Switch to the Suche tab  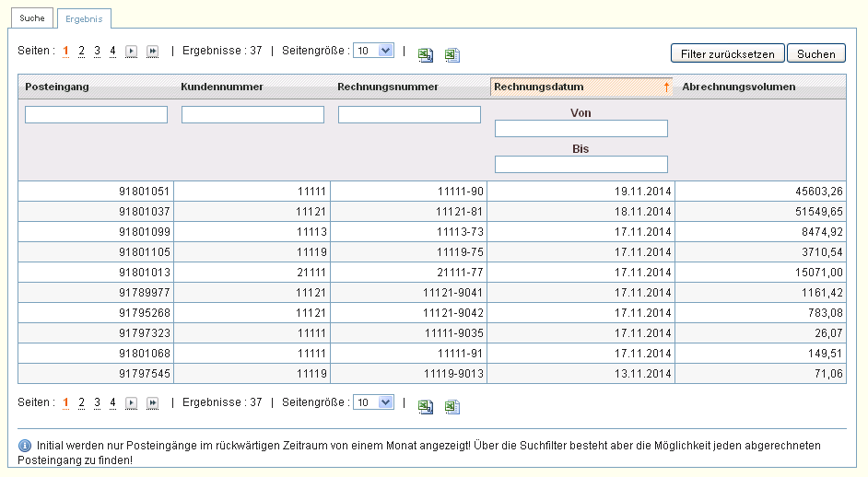coord(32,18)
